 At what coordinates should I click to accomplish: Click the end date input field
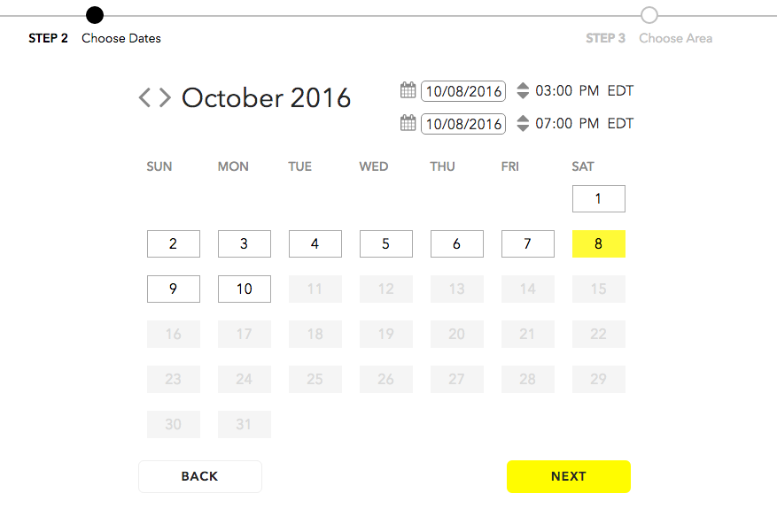(463, 124)
